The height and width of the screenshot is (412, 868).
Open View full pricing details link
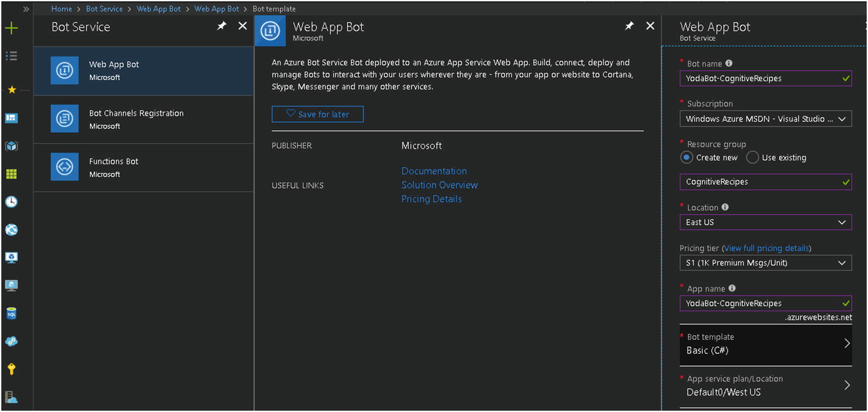click(766, 248)
